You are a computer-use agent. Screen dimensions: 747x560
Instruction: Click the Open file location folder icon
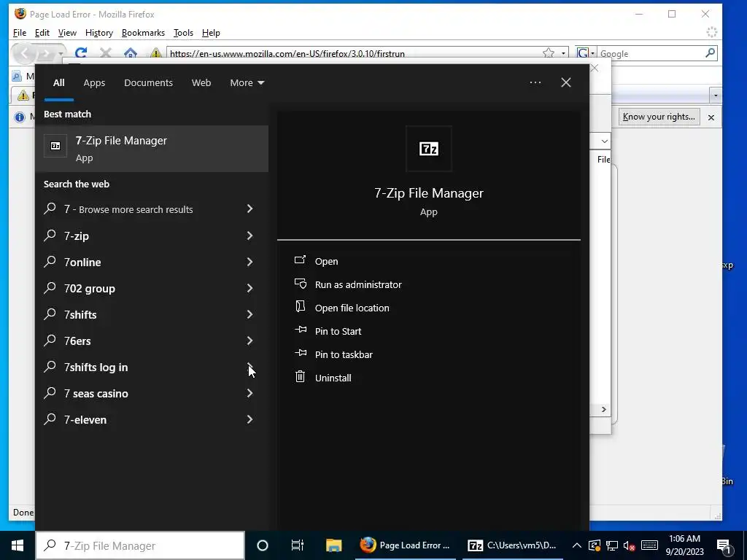point(300,307)
